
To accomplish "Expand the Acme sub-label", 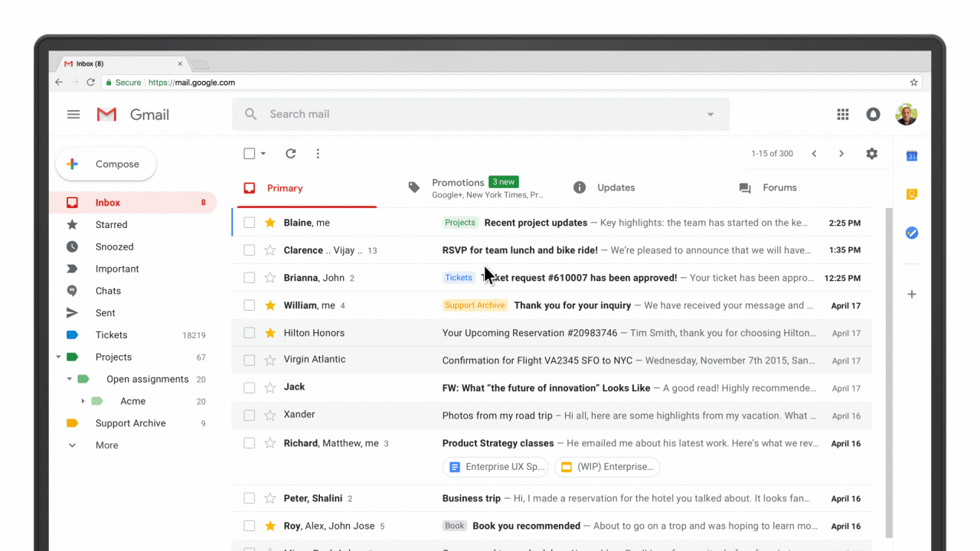I will [x=84, y=400].
